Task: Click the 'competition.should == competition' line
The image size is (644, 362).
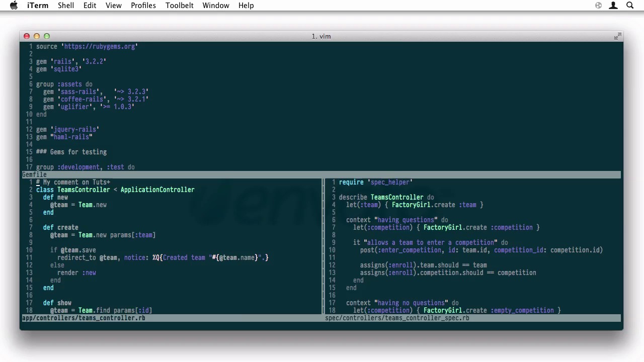Action: (x=448, y=273)
